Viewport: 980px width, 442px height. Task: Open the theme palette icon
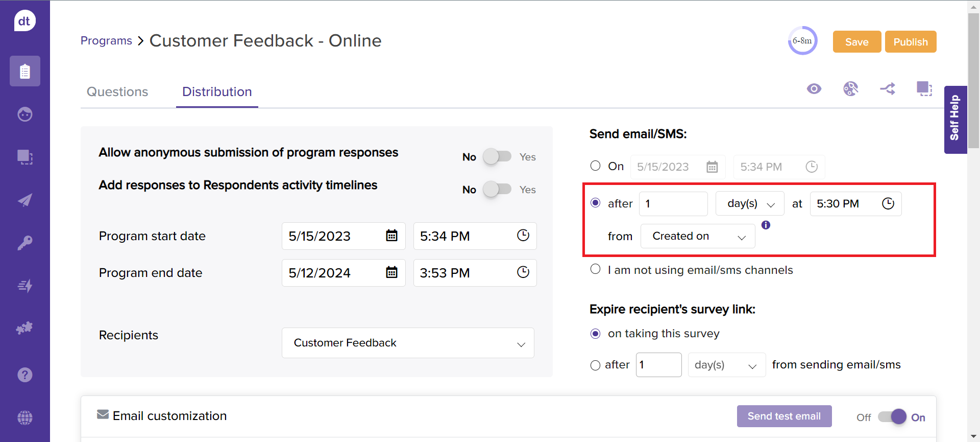point(850,89)
